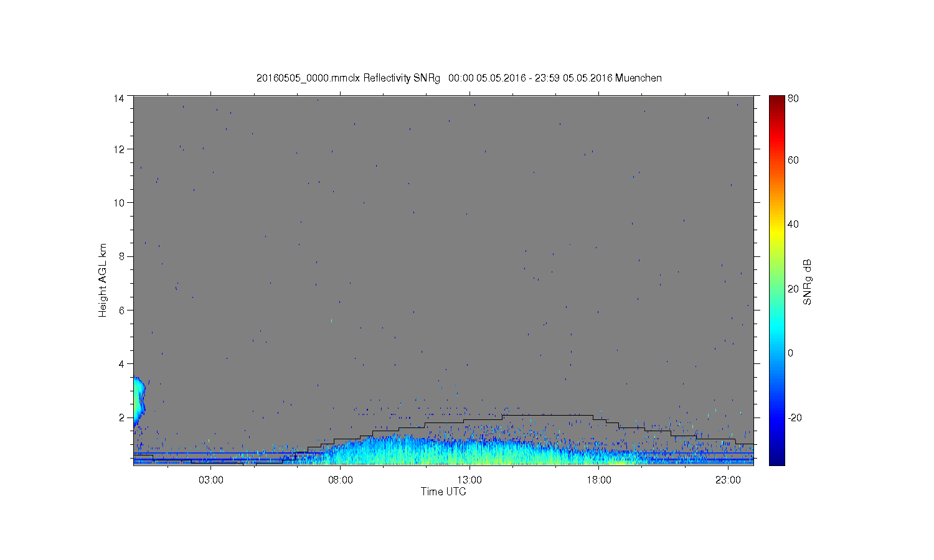Click the 2 km height tick label
This screenshot has height=560, width=934.
(x=122, y=418)
